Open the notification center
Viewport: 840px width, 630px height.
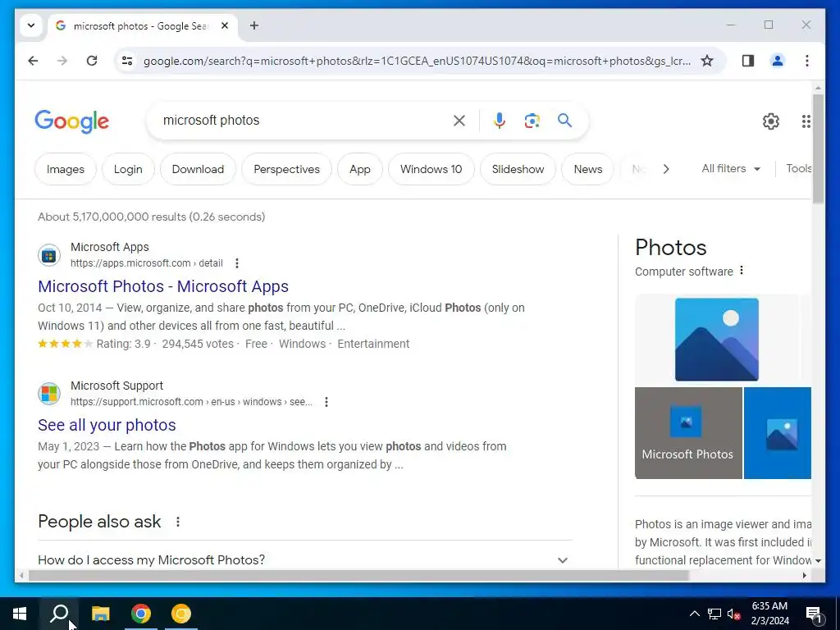(814, 614)
